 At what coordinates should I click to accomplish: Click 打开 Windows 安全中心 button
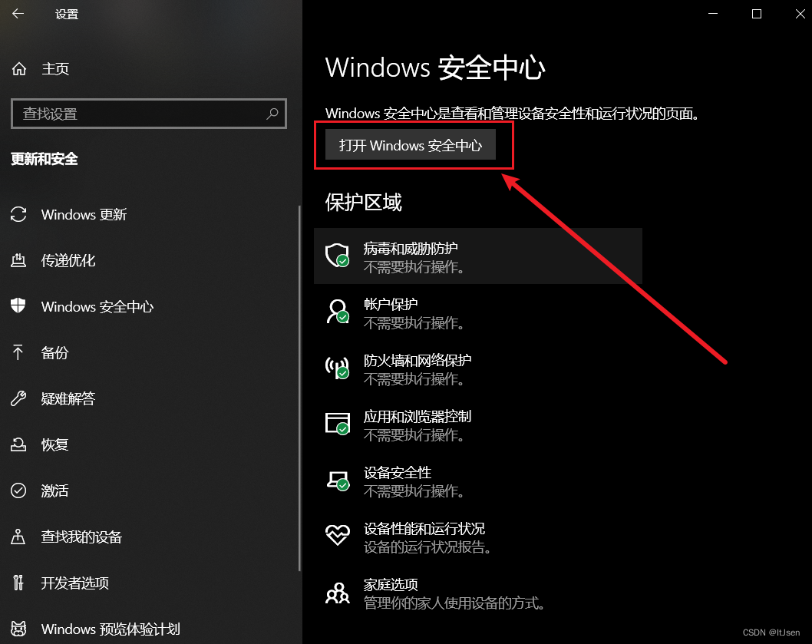click(410, 145)
